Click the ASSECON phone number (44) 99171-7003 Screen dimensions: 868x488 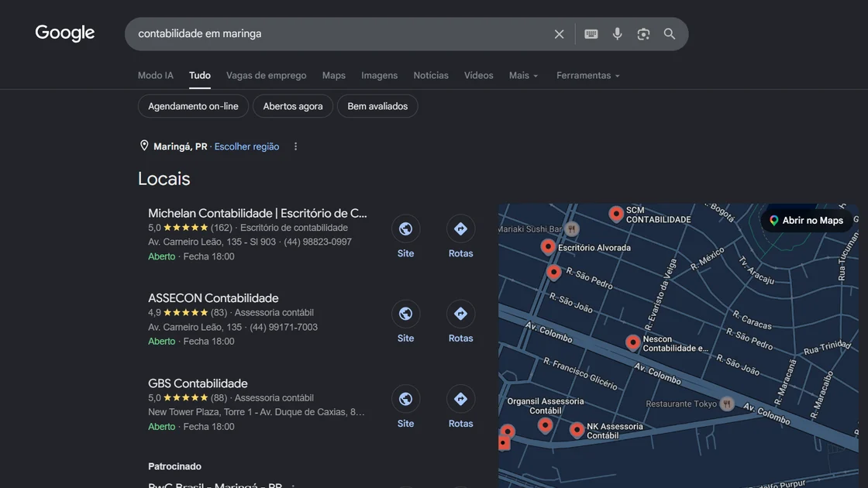284,327
